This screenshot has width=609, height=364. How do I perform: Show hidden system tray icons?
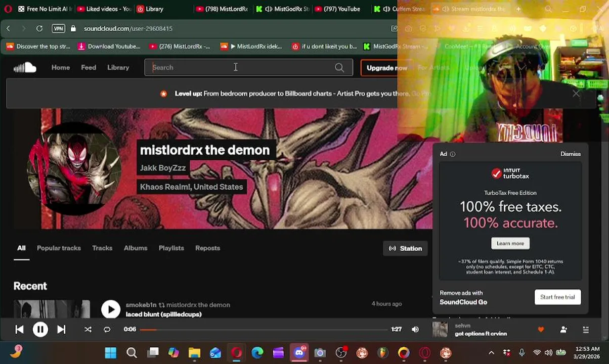click(x=491, y=353)
